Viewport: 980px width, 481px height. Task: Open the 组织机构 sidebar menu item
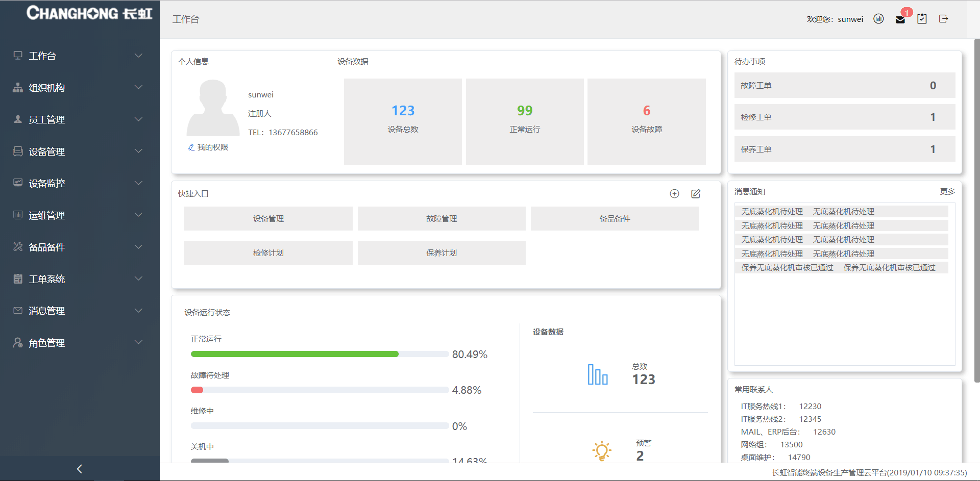[80, 87]
